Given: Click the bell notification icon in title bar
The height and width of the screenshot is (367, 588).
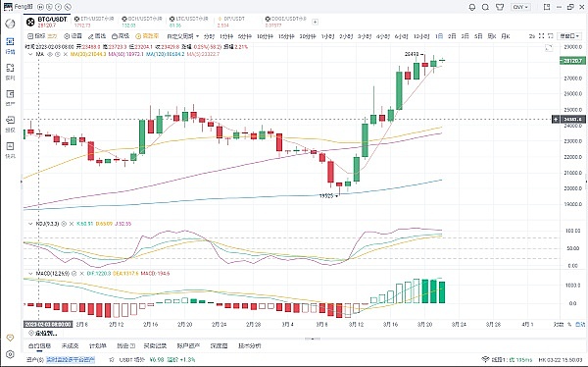Looking at the screenshot, I should [472, 7].
